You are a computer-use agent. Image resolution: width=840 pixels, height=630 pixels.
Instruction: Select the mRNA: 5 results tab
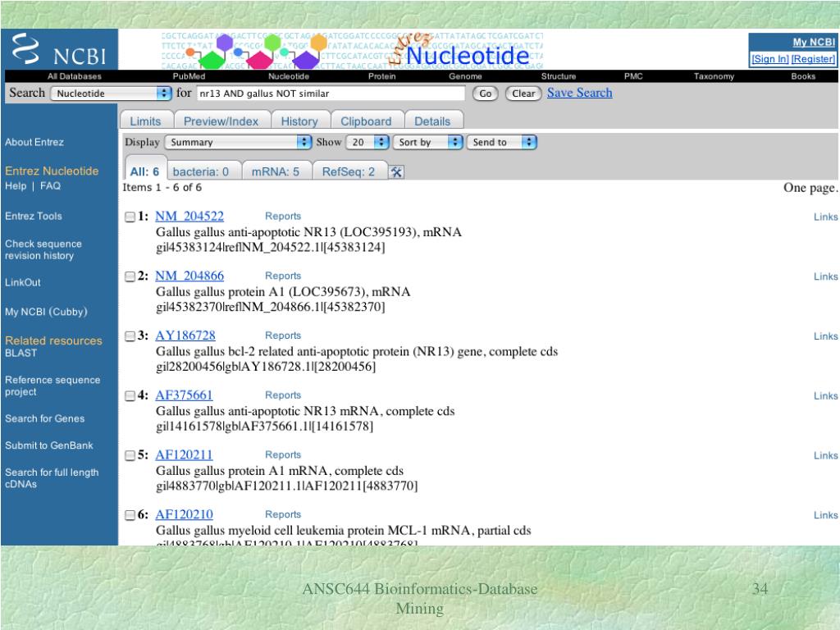click(x=276, y=171)
